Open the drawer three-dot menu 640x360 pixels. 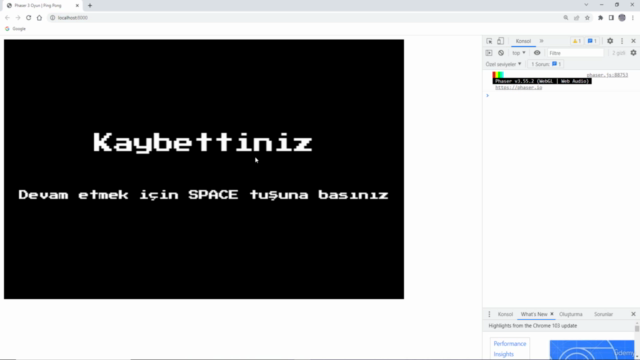(x=489, y=314)
